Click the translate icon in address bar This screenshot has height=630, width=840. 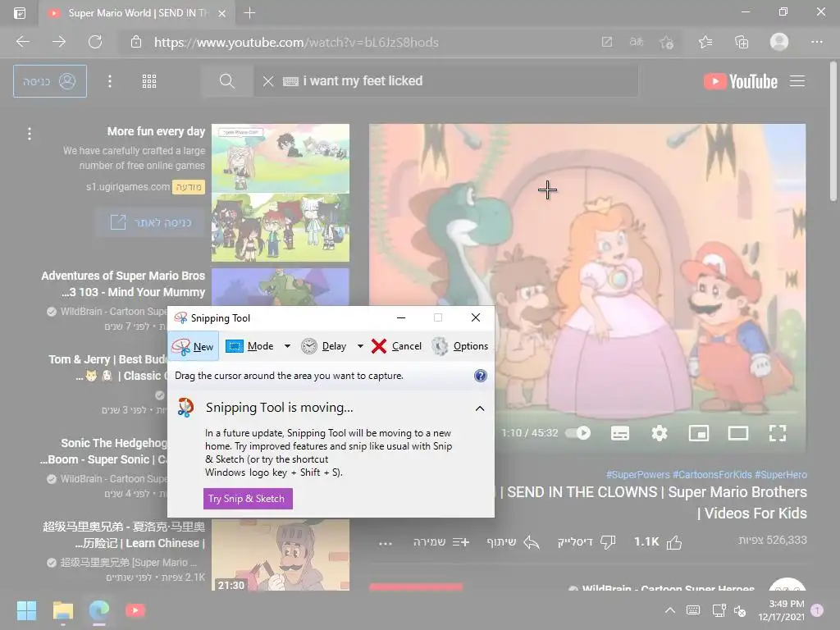[636, 42]
